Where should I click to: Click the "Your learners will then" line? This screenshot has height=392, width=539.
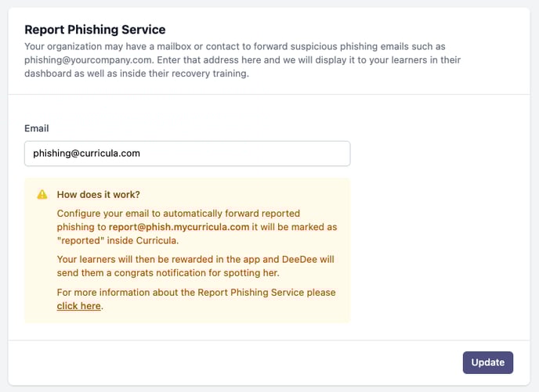tap(195, 259)
